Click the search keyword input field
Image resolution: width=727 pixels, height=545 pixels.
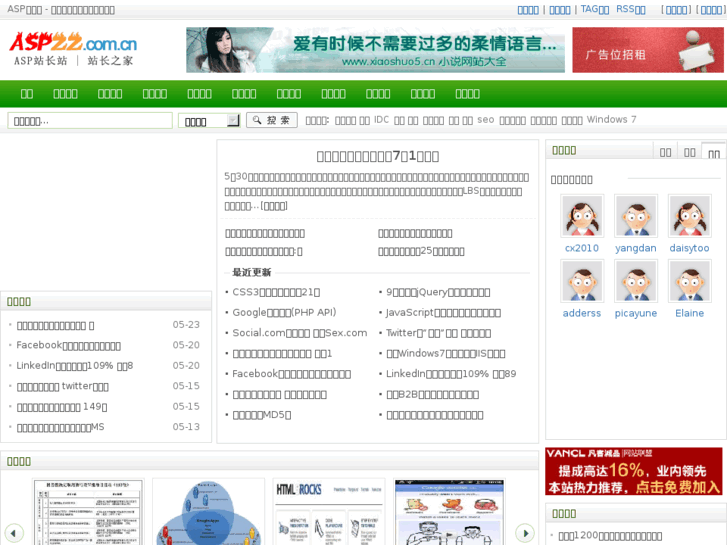[90, 121]
